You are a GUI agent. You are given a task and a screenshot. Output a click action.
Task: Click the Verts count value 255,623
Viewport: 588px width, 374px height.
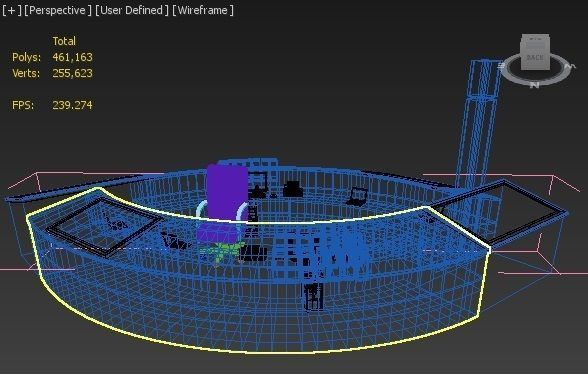point(72,73)
